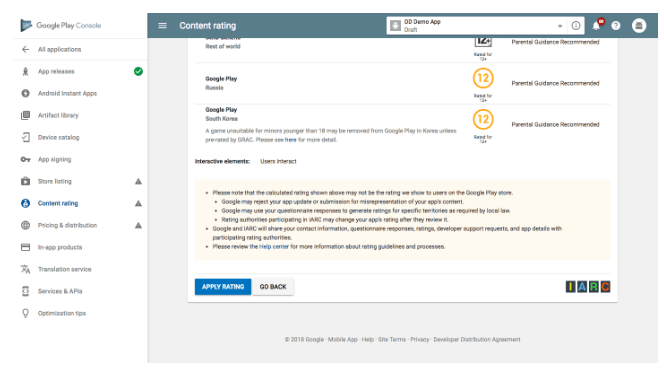The width and height of the screenshot is (664, 368).
Task: Click the Content rating sidebar icon
Action: tap(25, 203)
